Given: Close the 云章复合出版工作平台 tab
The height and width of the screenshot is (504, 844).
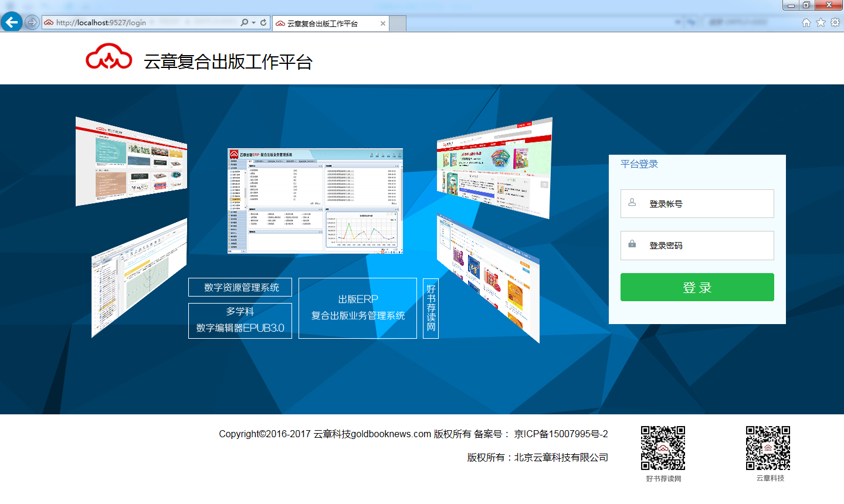Looking at the screenshot, I should tap(383, 23).
